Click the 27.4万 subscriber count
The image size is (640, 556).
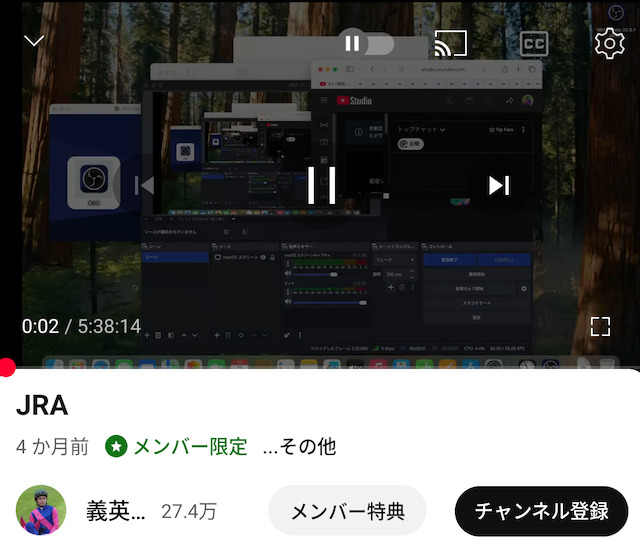189,512
